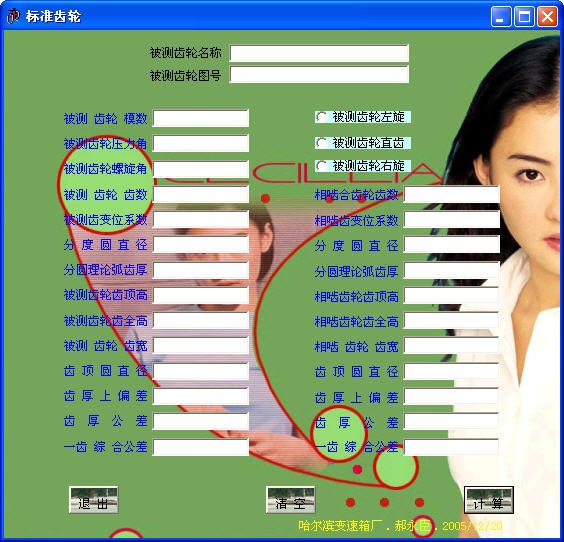Image resolution: width=564 pixels, height=542 pixels.
Task: Click the 计算 button
Action: point(488,500)
